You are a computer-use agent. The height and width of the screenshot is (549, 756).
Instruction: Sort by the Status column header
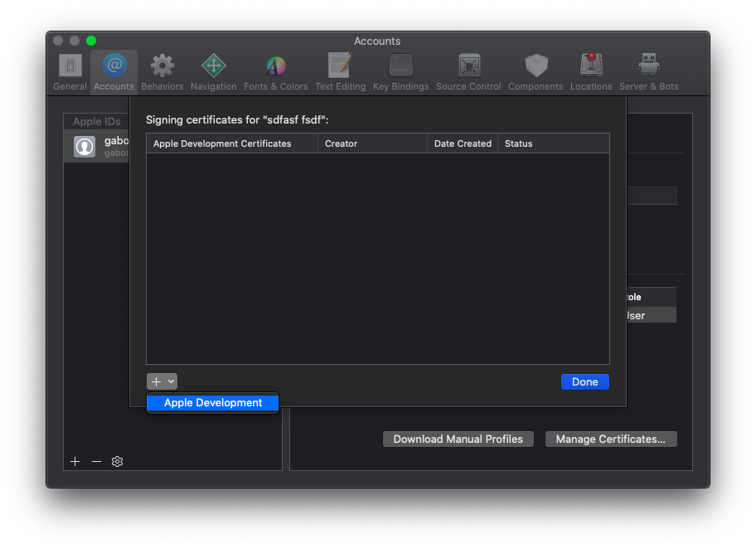pos(554,143)
